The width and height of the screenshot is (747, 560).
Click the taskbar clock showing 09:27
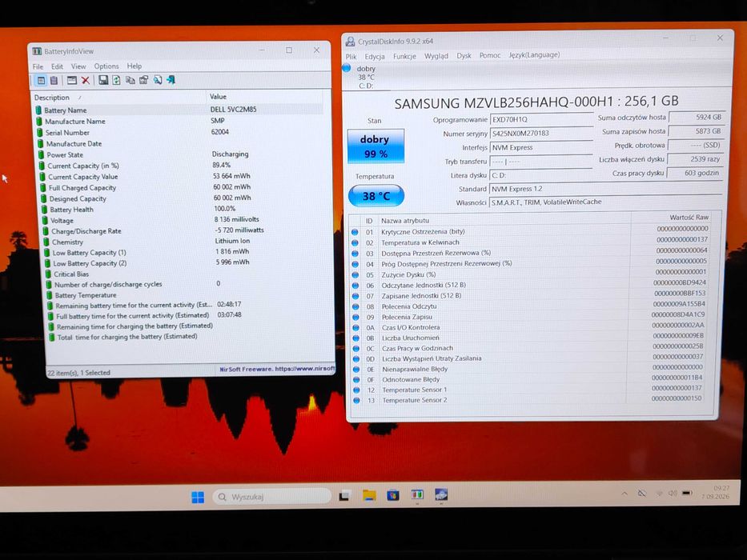point(716,492)
